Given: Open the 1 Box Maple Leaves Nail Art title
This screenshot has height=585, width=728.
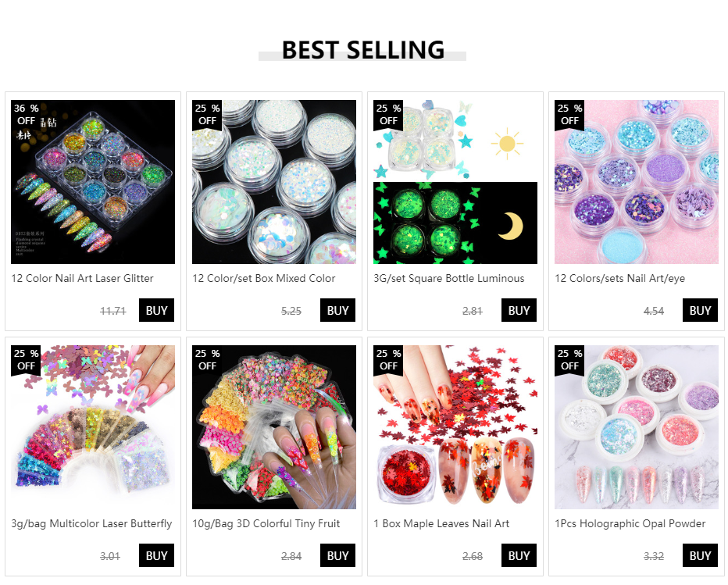Looking at the screenshot, I should coord(441,523).
